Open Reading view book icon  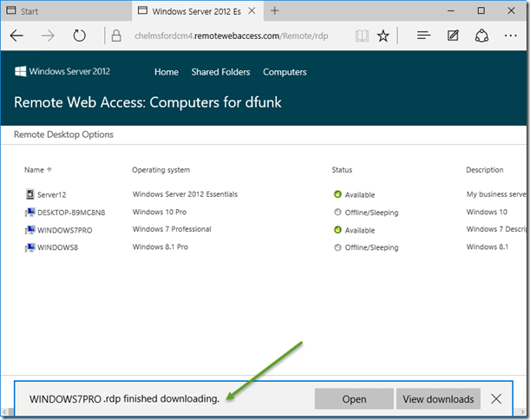(361, 36)
